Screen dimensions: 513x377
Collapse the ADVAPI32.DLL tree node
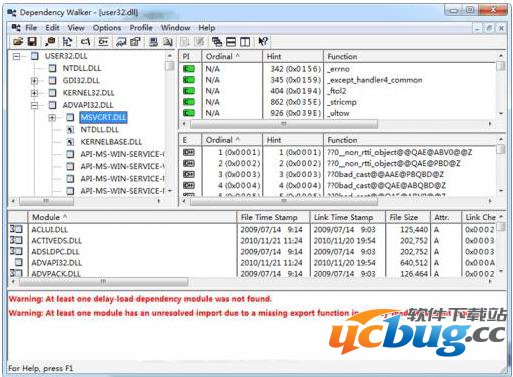click(x=34, y=105)
